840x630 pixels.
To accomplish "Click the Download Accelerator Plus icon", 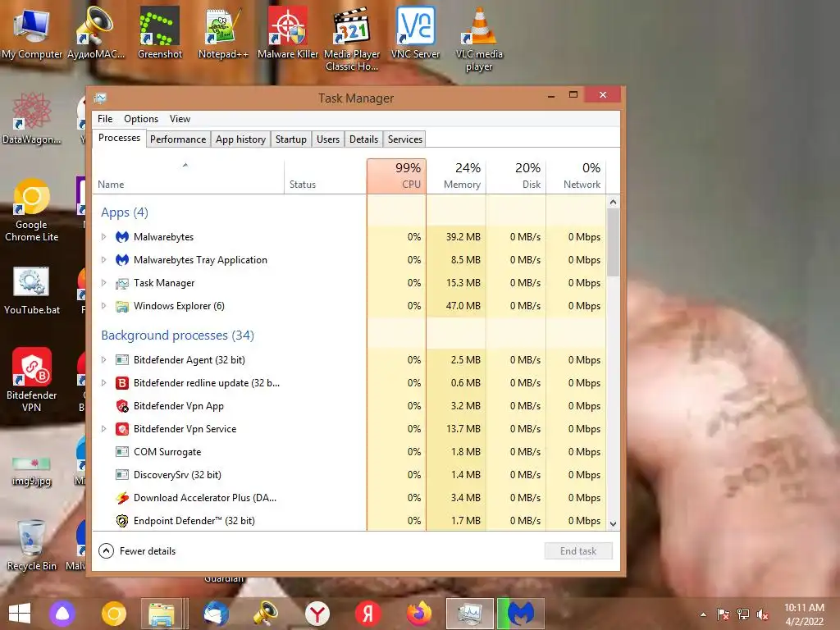I will click(122, 498).
